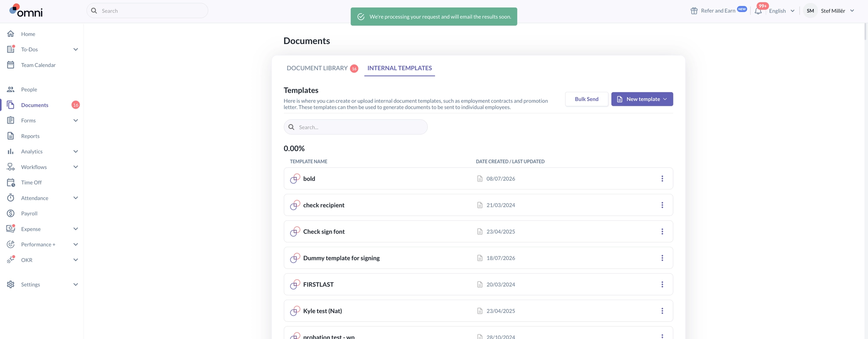Open the Team Calendar icon

coord(11,65)
